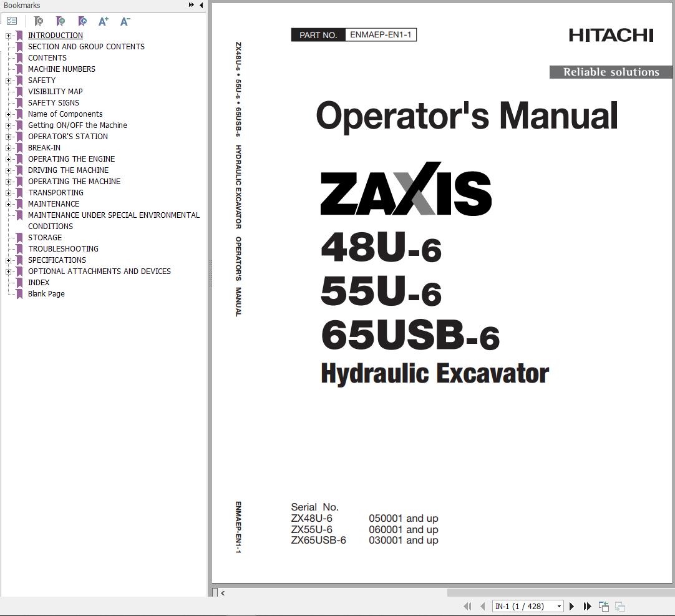
Task: Collapse the Bookmarks panel with the left arrow
Action: (x=201, y=5)
